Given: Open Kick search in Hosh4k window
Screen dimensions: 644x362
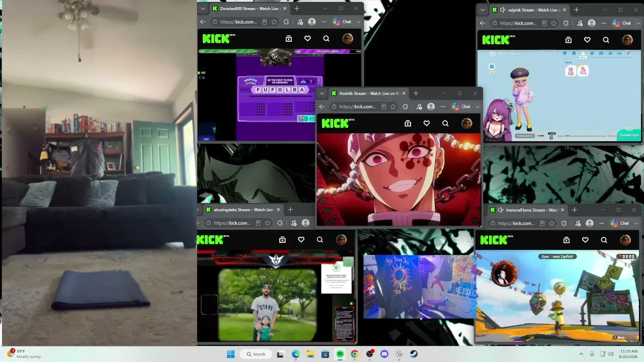Looking at the screenshot, I should pyautogui.click(x=445, y=123).
